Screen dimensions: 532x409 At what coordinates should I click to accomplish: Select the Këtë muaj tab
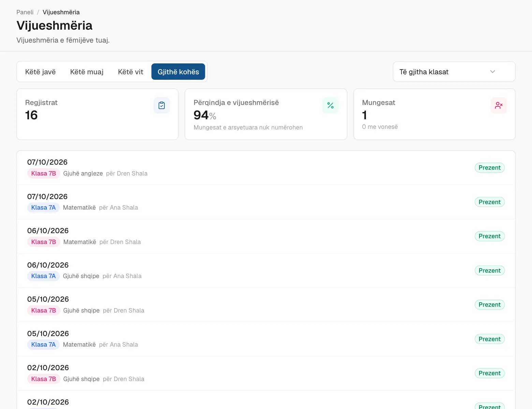(87, 72)
